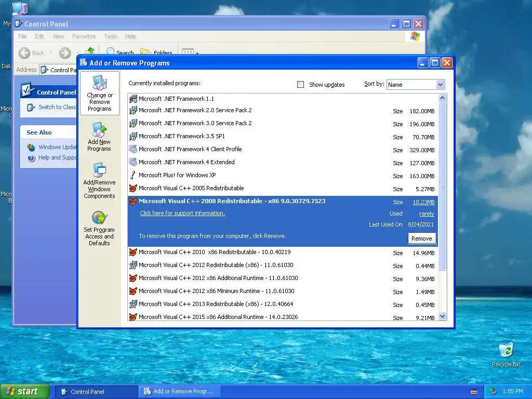Select Visual C++ 2013 Redistributable (x86) row
Image resolution: width=532 pixels, height=399 pixels.
pyautogui.click(x=283, y=304)
